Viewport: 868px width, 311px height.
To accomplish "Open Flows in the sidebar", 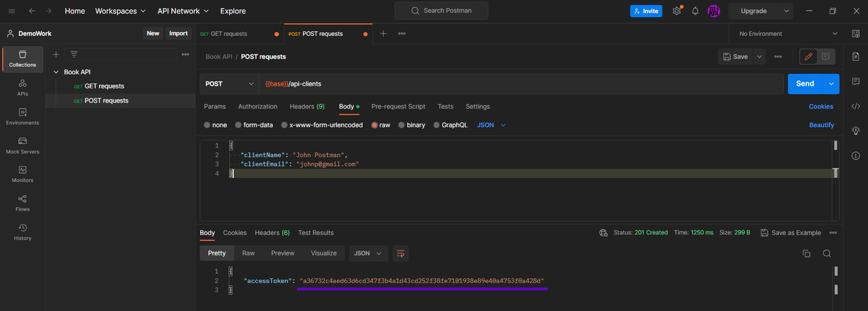I will pos(22,203).
